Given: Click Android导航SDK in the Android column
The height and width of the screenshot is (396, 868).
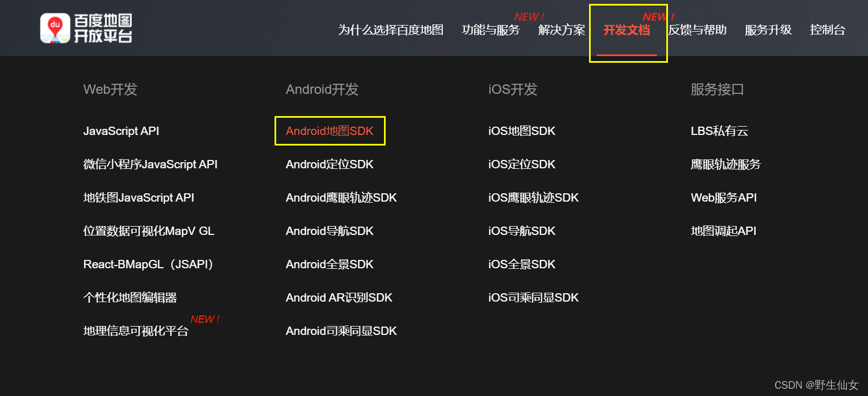Looking at the screenshot, I should [330, 231].
